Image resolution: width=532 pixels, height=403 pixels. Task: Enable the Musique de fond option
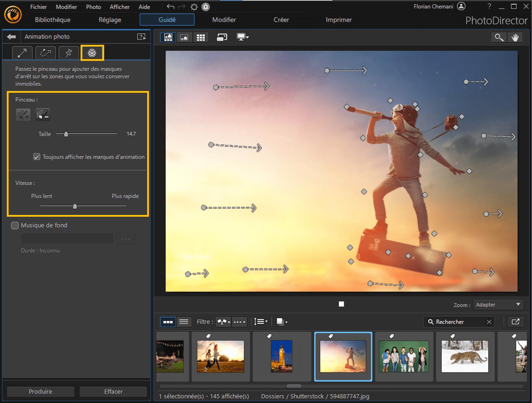(x=15, y=225)
